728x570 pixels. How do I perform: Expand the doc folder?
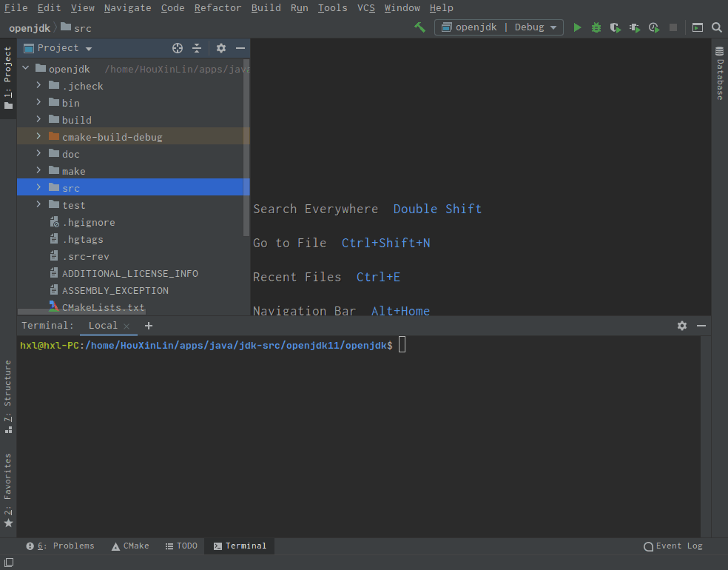click(38, 154)
